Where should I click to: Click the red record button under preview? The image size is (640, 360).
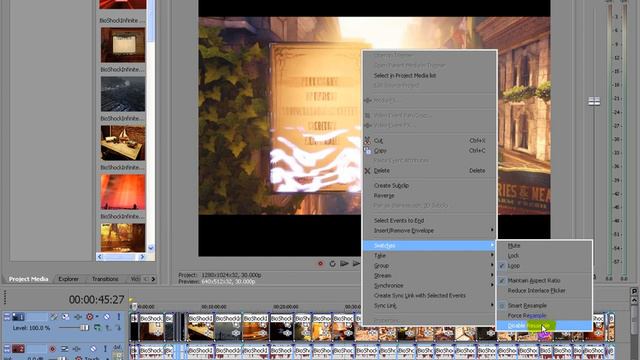point(320,264)
